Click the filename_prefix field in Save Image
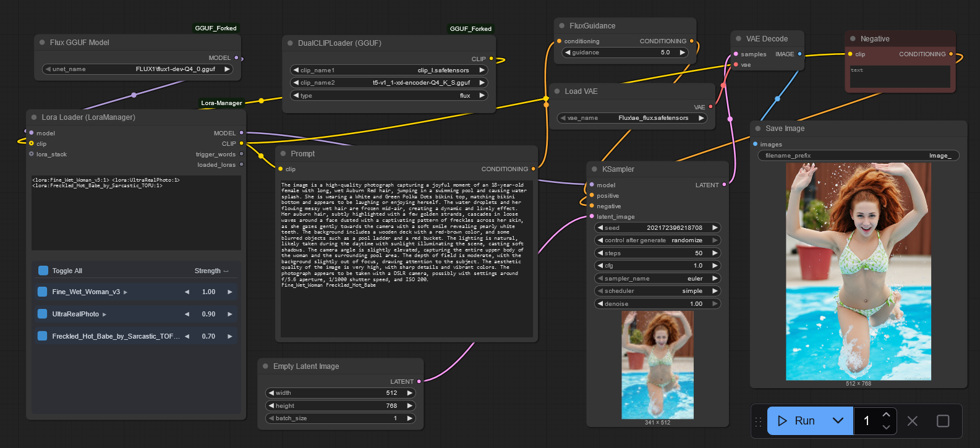The height and width of the screenshot is (448, 980). pos(858,156)
